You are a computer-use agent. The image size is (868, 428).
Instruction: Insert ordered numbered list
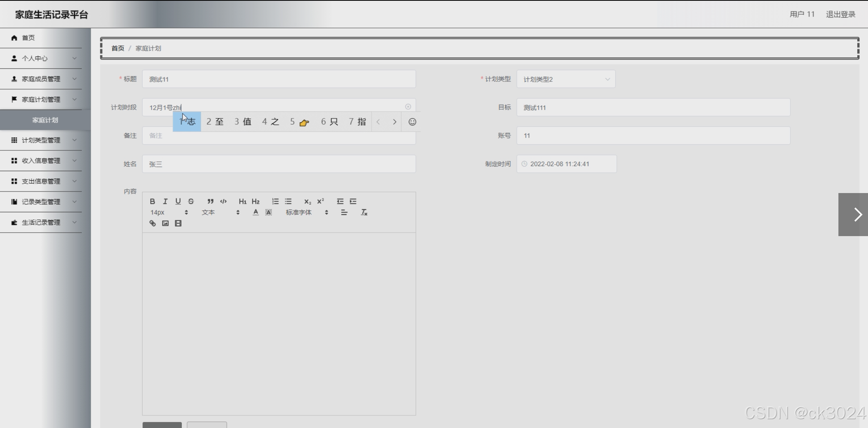(x=275, y=201)
